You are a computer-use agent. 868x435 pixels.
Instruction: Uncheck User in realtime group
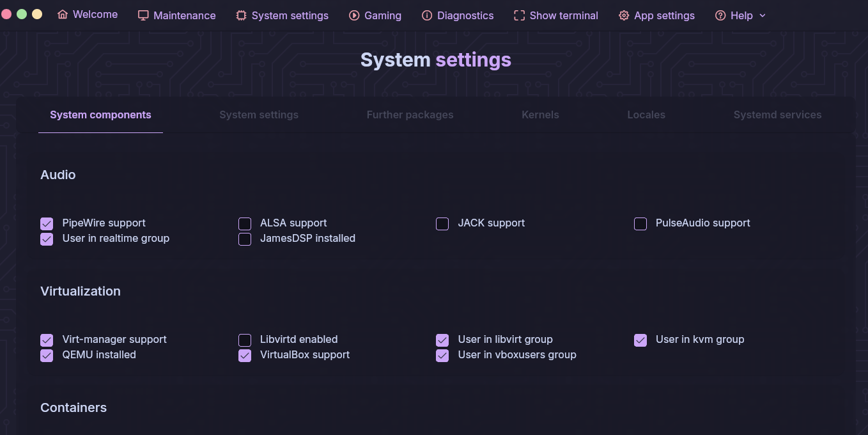coord(47,239)
